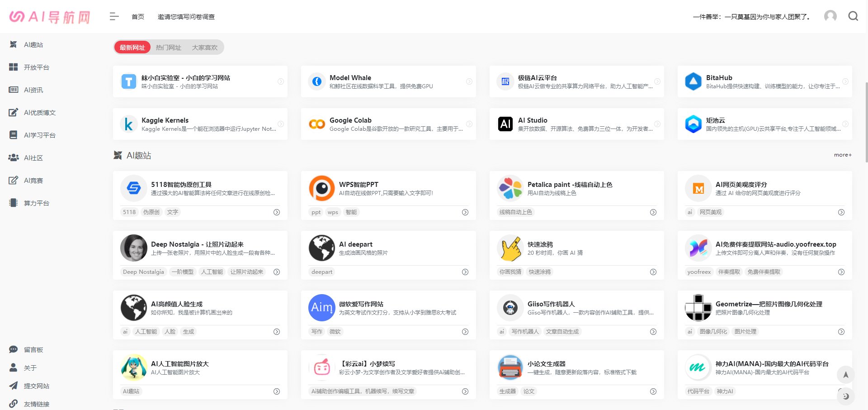Click the BitaHub hexagon icon
Screen dimensions: 868x410
[693, 81]
